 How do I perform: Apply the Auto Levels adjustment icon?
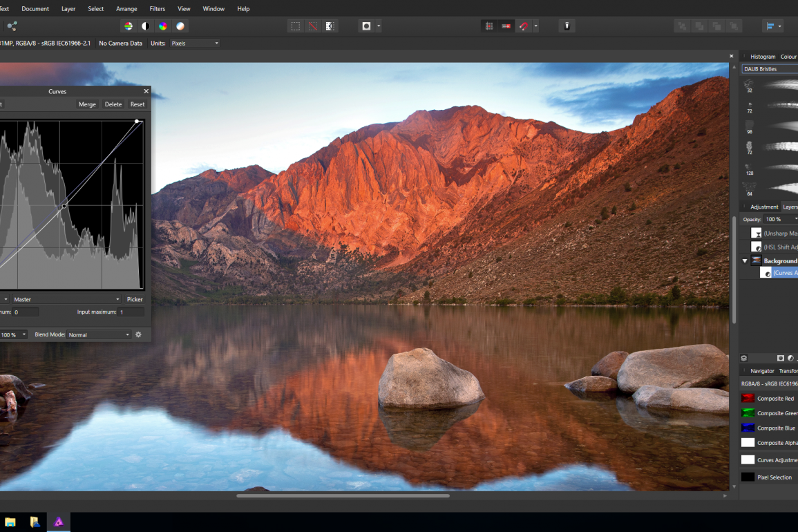click(x=128, y=26)
